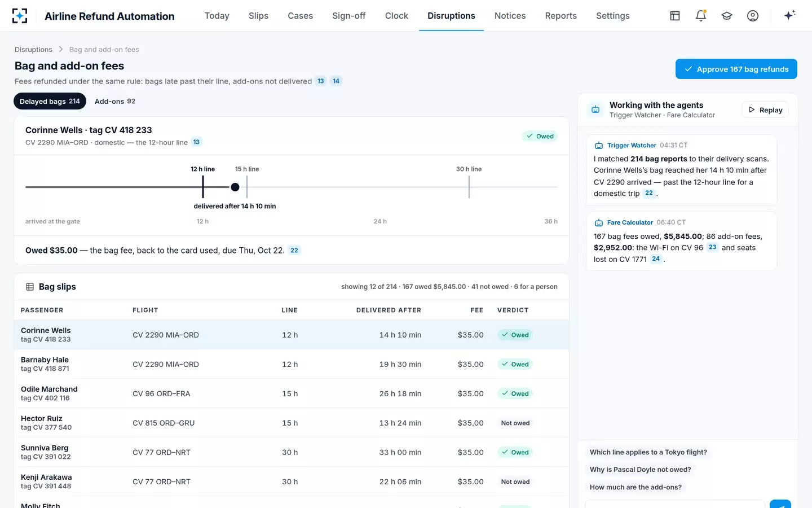Replay the agent conversation
This screenshot has height=508, width=812.
point(765,110)
